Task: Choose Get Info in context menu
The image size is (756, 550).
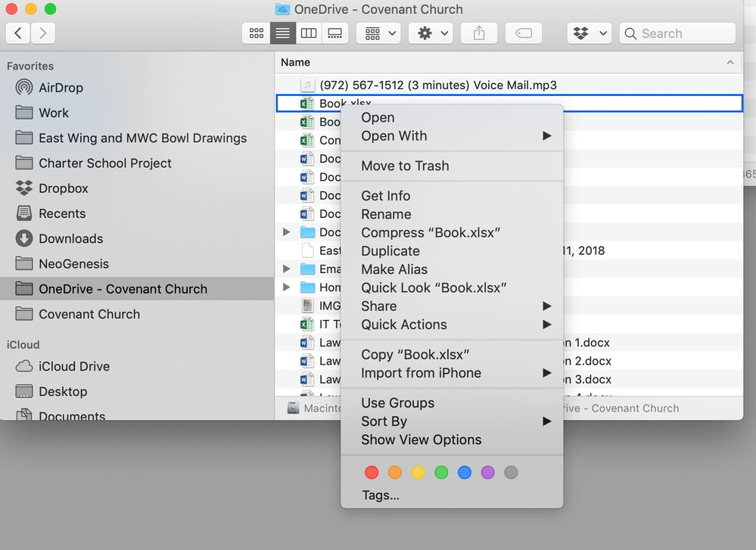Action: [452, 196]
